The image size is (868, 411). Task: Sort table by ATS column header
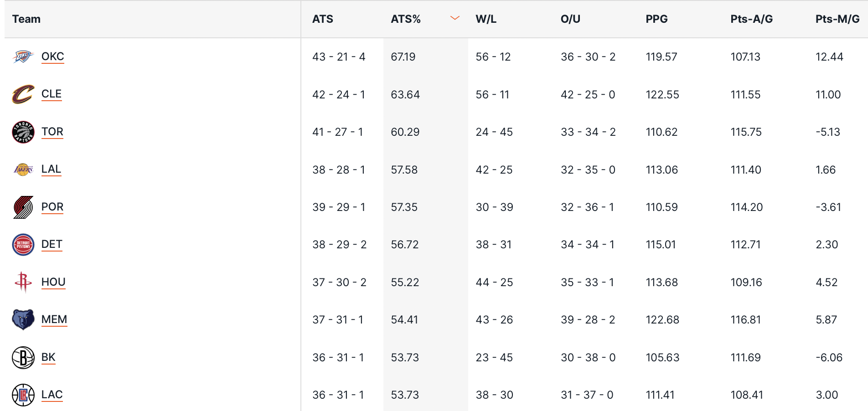point(323,19)
